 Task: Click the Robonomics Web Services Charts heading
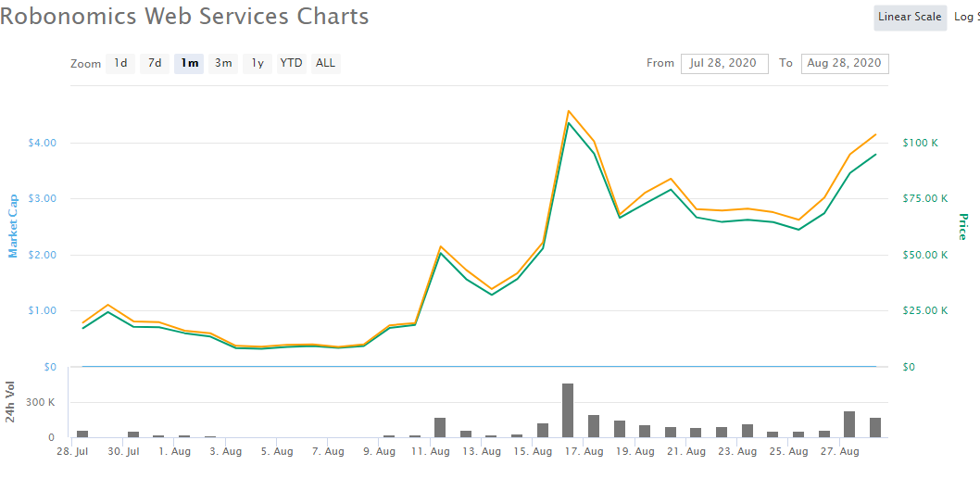click(184, 17)
